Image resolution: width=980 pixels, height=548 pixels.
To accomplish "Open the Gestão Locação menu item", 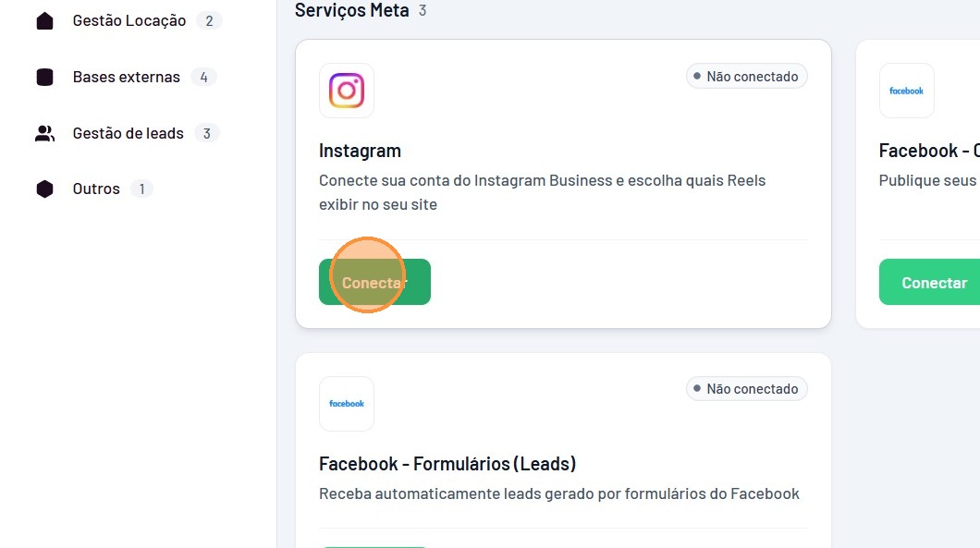I will pyautogui.click(x=129, y=20).
